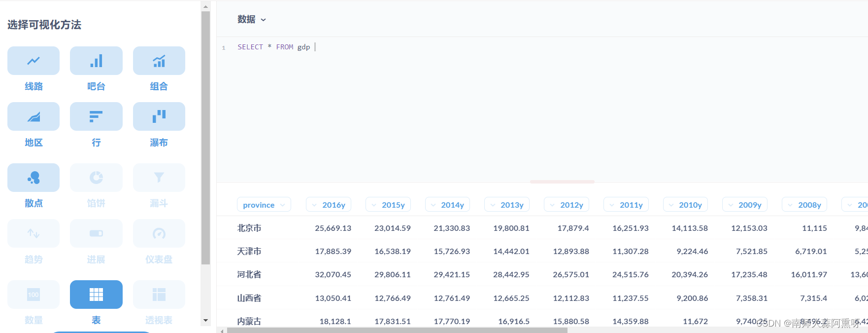Screen dimensions: 868x333
Task: Select the 馅饼 pie chart icon
Action: (96, 178)
